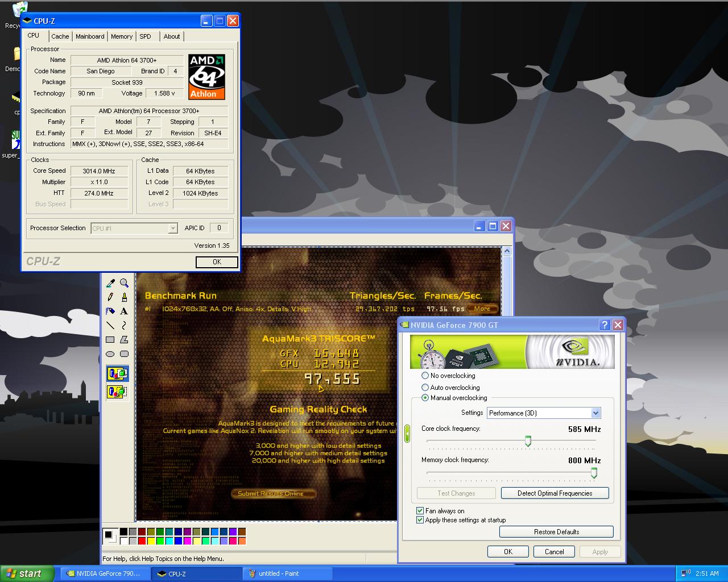This screenshot has width=728, height=582.
Task: Pick the bright red color swatch in Paint
Action: click(x=142, y=541)
